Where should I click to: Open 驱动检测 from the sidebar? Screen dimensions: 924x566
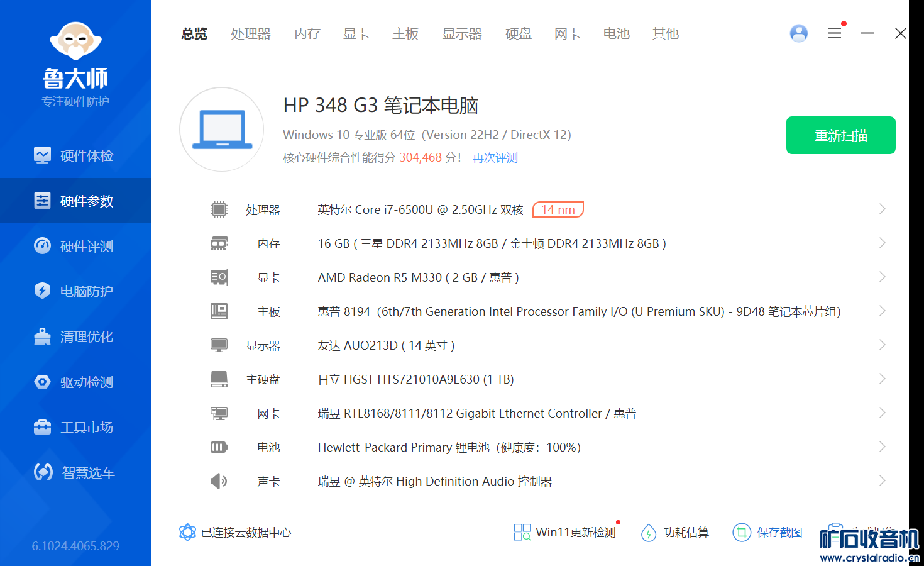pyautogui.click(x=75, y=382)
